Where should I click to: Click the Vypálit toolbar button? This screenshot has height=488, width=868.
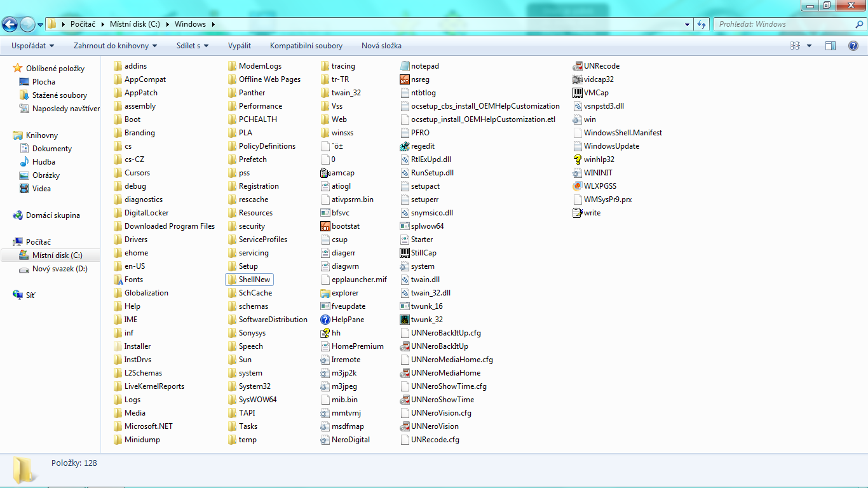coord(240,46)
